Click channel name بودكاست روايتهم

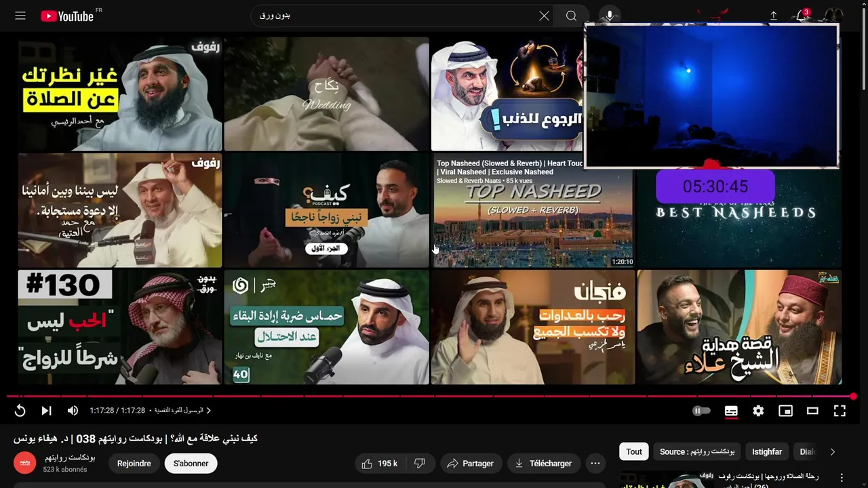point(70,457)
